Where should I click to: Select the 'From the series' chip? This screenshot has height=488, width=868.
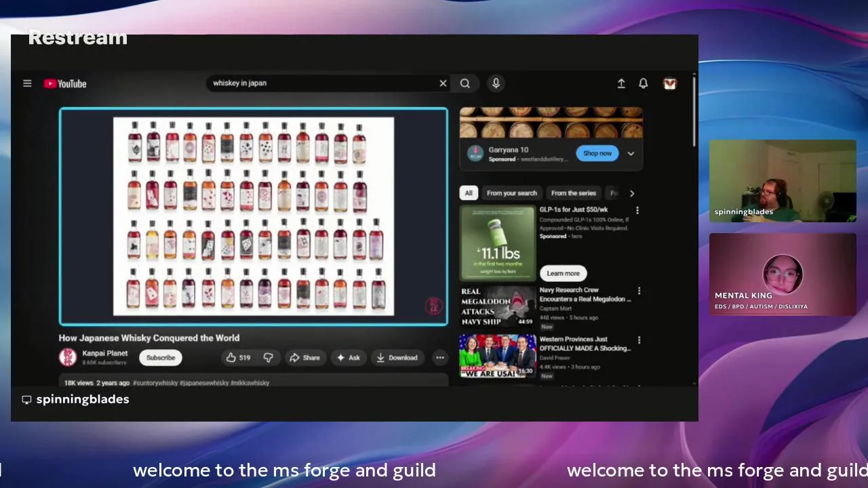pos(574,193)
